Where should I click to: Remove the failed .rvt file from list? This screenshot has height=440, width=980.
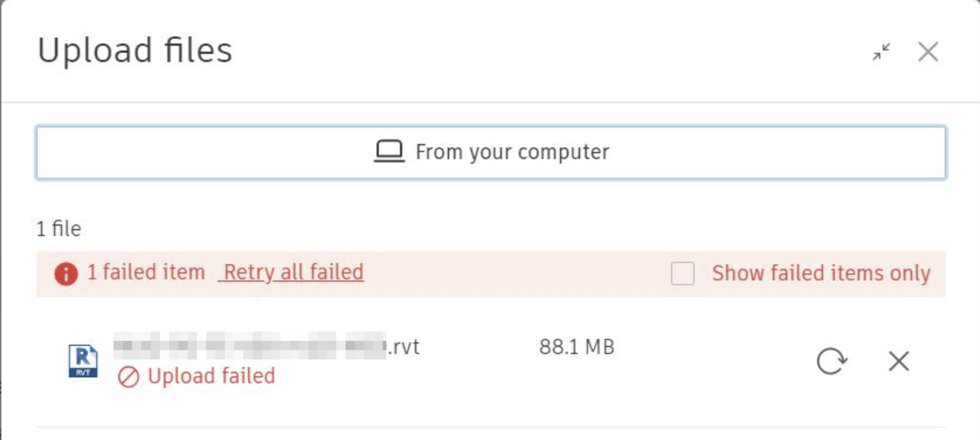(x=898, y=361)
